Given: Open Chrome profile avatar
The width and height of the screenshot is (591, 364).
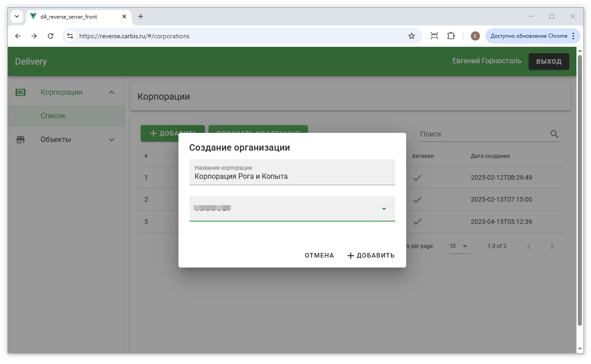Looking at the screenshot, I should pyautogui.click(x=475, y=36).
